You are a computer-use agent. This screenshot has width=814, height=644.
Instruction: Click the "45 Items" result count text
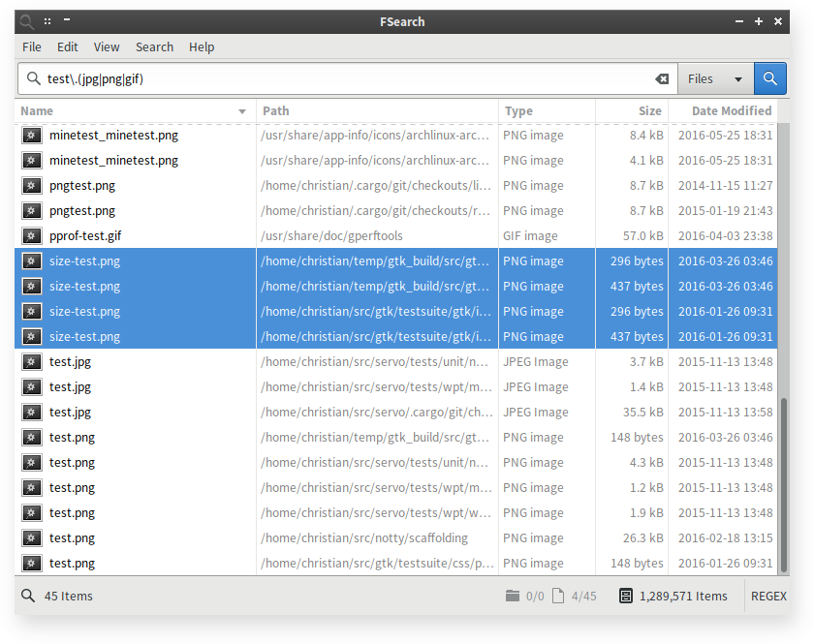tap(69, 597)
